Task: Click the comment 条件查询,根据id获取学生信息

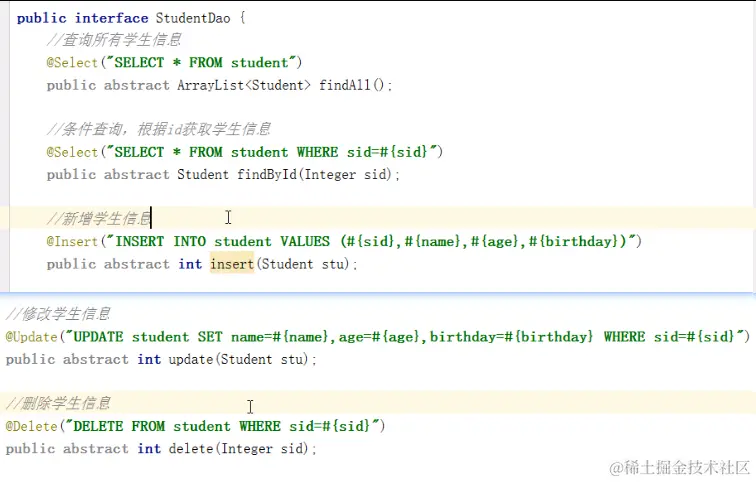Action: [159, 129]
